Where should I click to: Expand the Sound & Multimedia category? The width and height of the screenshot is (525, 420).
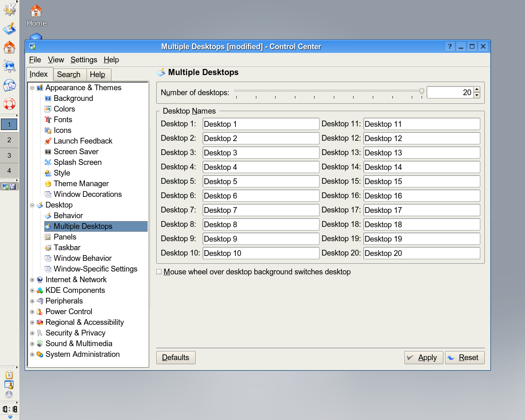coord(32,344)
